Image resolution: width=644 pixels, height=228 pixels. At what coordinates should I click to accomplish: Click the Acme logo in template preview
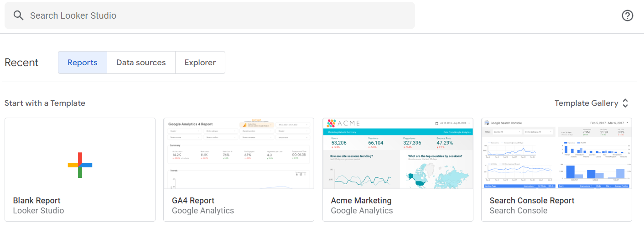(343, 123)
